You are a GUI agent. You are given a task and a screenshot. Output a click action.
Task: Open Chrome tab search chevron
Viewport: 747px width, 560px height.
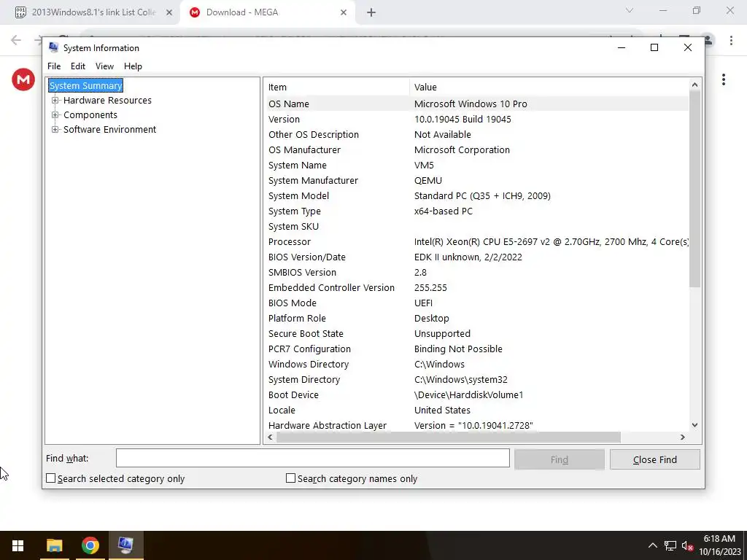(x=630, y=10)
